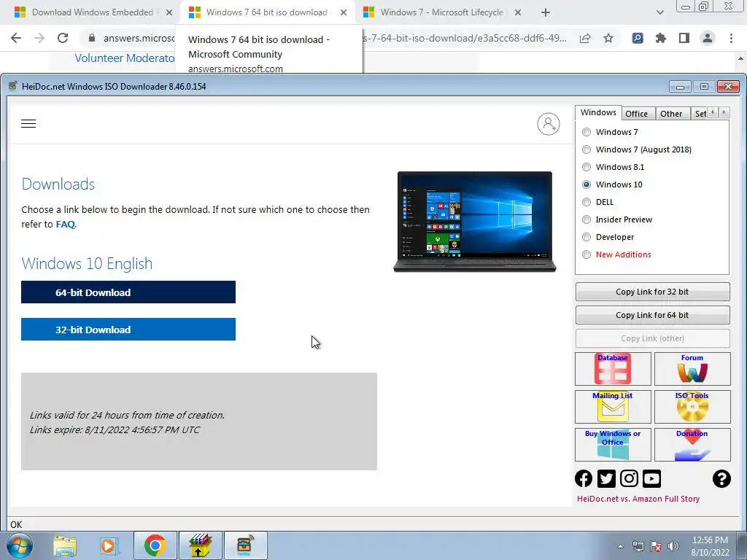This screenshot has height=560, width=747.
Task: Select the Windows 10 radio button
Action: pyautogui.click(x=587, y=184)
